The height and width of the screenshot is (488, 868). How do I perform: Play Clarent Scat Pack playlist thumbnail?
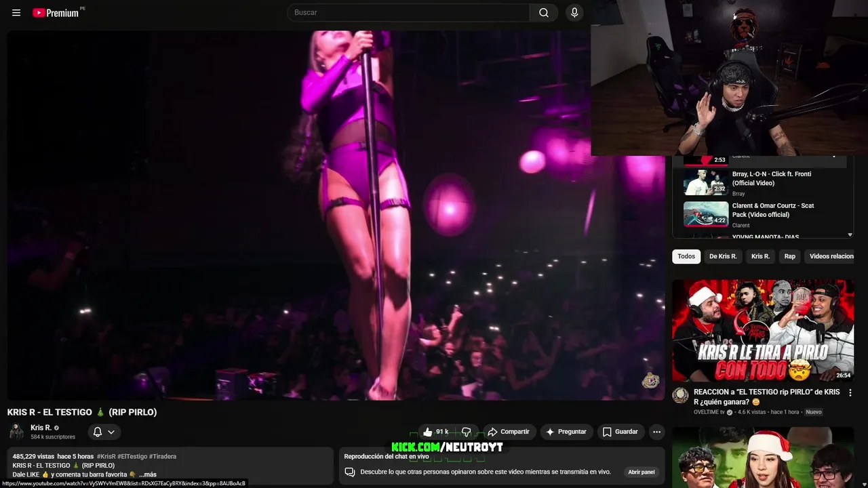click(706, 213)
